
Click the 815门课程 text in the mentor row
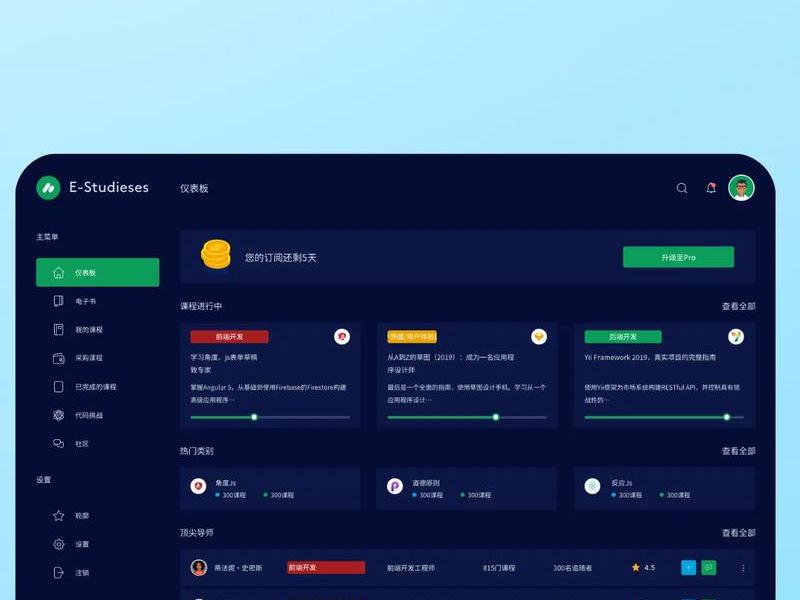[499, 568]
